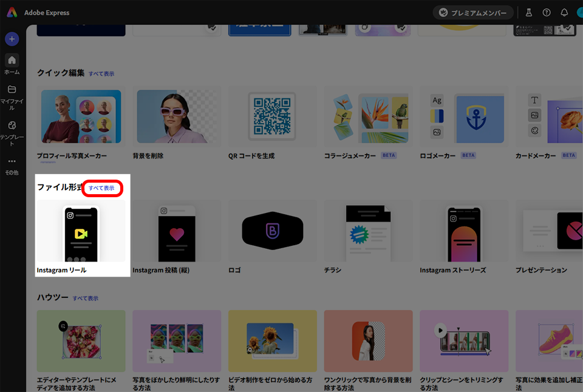
Task: Choose the Flyer file format
Action: click(368, 234)
